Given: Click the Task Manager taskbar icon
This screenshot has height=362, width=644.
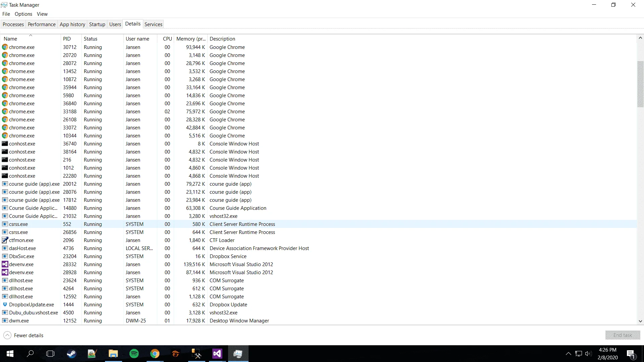Looking at the screenshot, I should point(238,354).
